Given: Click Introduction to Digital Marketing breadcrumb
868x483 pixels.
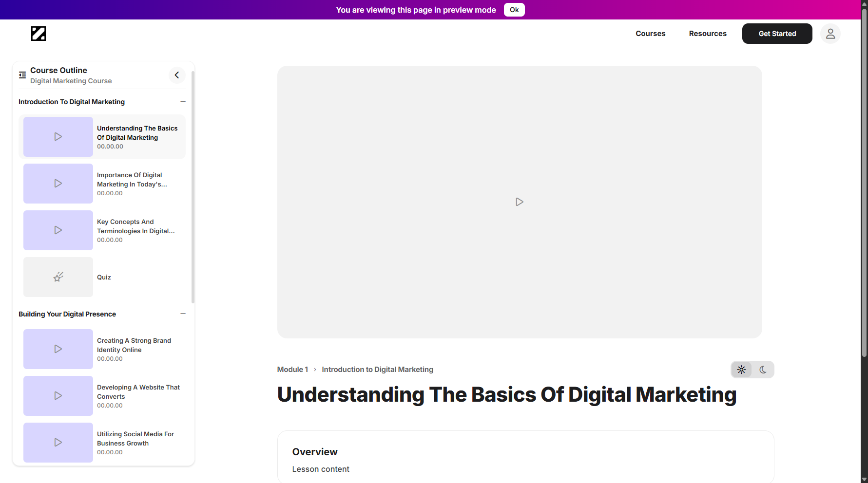Looking at the screenshot, I should [x=378, y=370].
